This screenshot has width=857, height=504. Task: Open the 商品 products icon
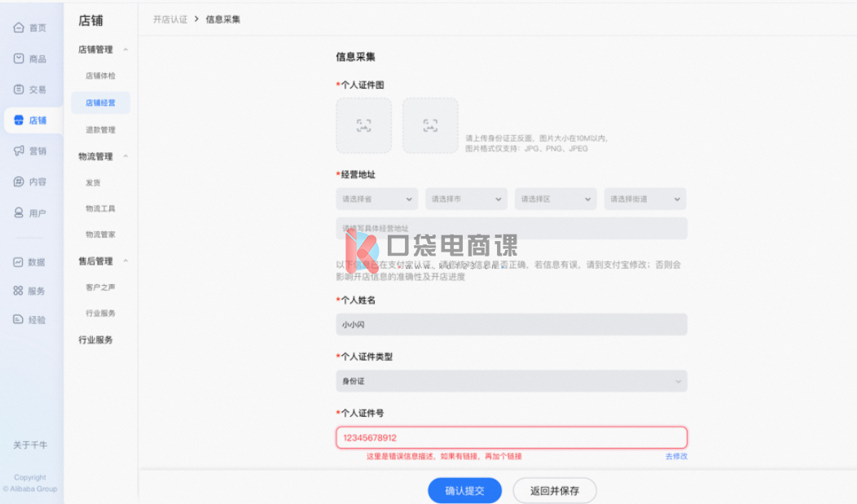[x=19, y=59]
